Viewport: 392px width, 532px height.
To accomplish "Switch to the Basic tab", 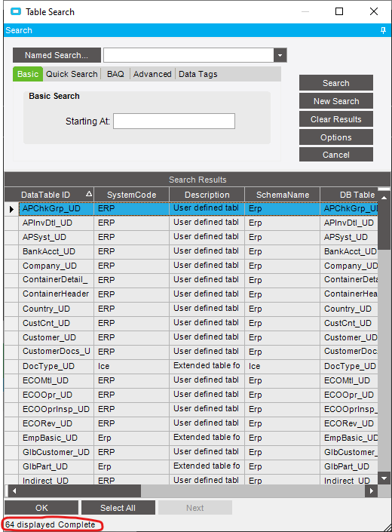I will [28, 74].
